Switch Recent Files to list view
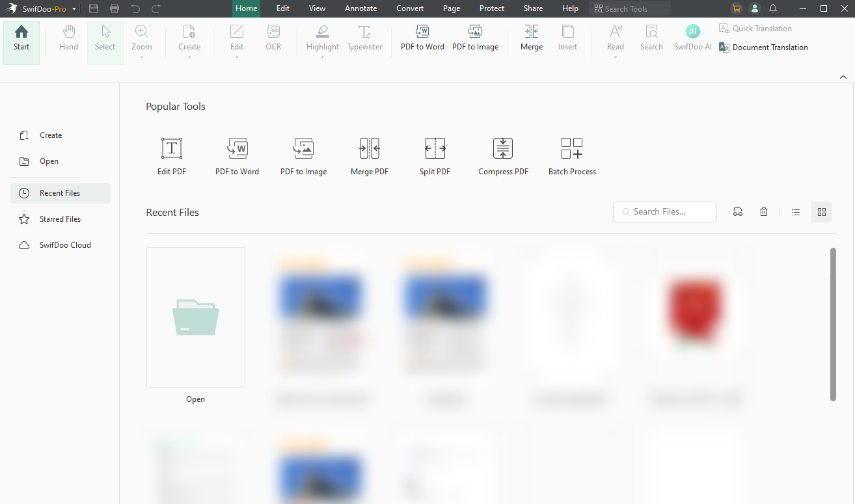This screenshot has height=504, width=855. tap(795, 211)
